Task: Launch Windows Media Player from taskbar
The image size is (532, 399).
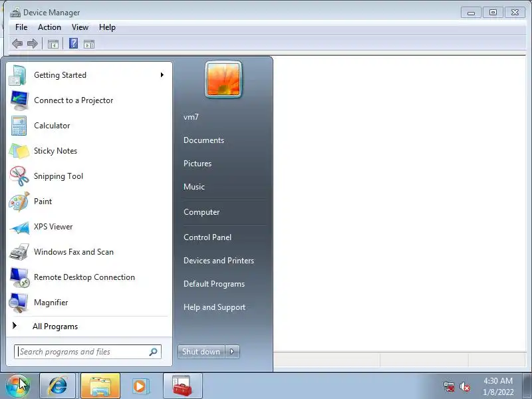Action: coord(140,386)
